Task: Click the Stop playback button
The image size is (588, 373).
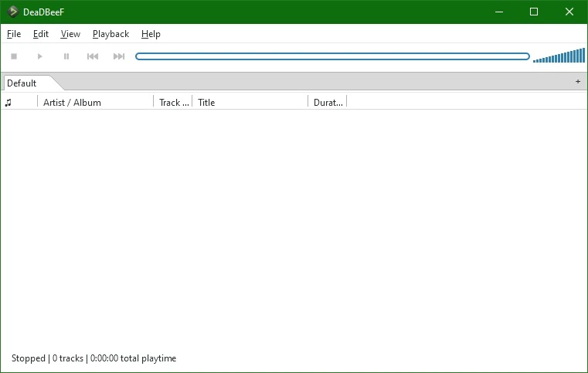Action: pos(14,56)
